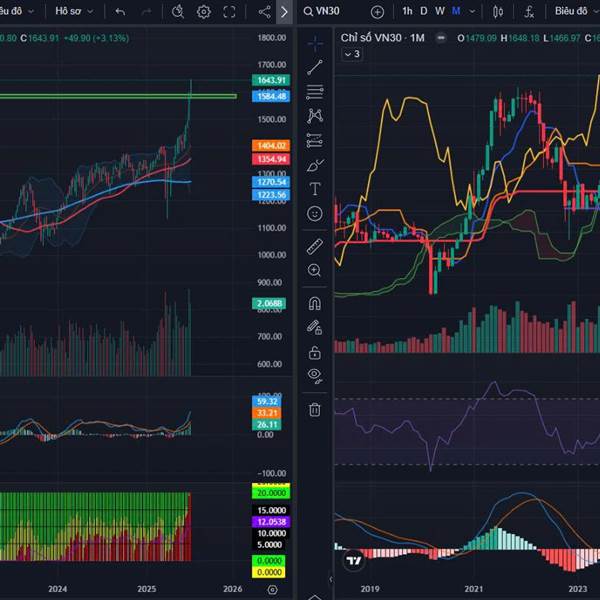Open VN30 symbol search
The height and width of the screenshot is (600, 600).
pyautogui.click(x=322, y=11)
